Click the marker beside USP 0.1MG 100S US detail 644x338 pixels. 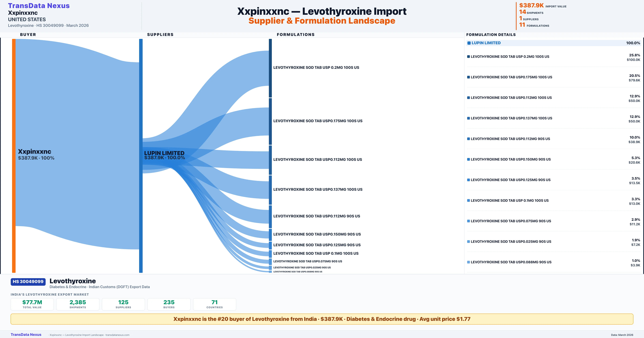tap(469, 200)
